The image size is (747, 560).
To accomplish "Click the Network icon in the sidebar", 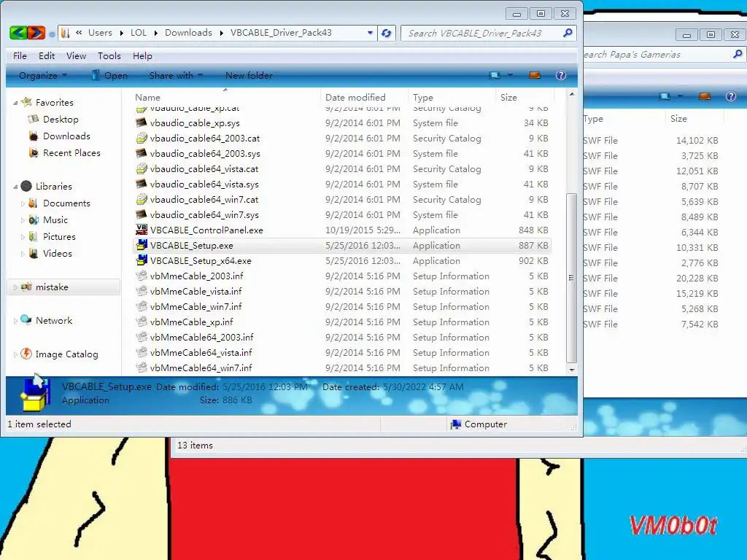I will coord(26,320).
